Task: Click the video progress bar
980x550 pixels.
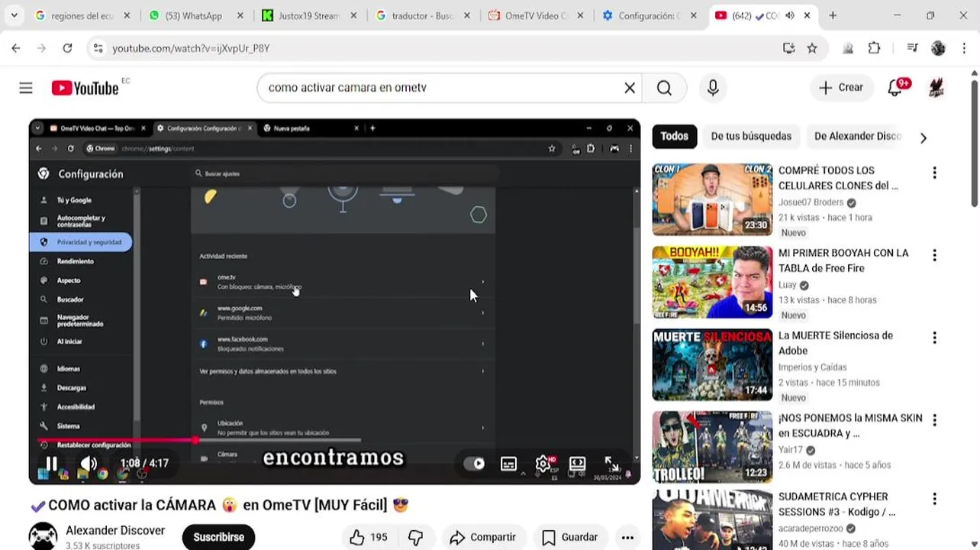Action: point(334,440)
